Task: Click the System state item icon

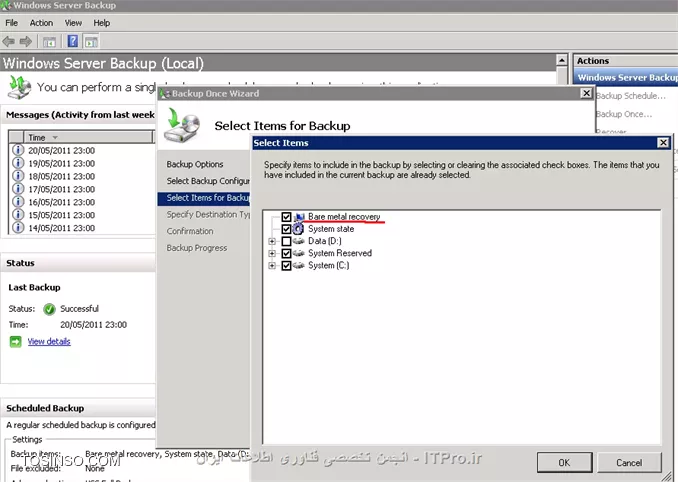Action: [298, 229]
